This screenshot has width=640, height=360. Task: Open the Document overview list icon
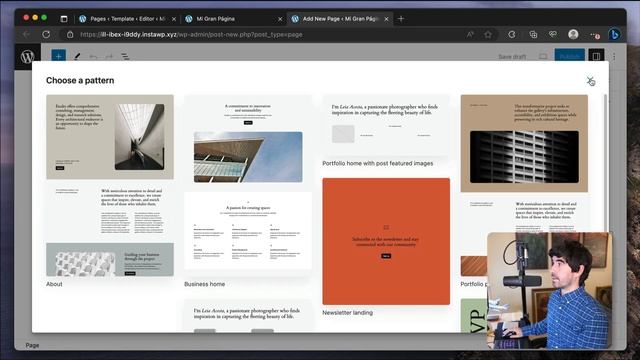(125, 57)
